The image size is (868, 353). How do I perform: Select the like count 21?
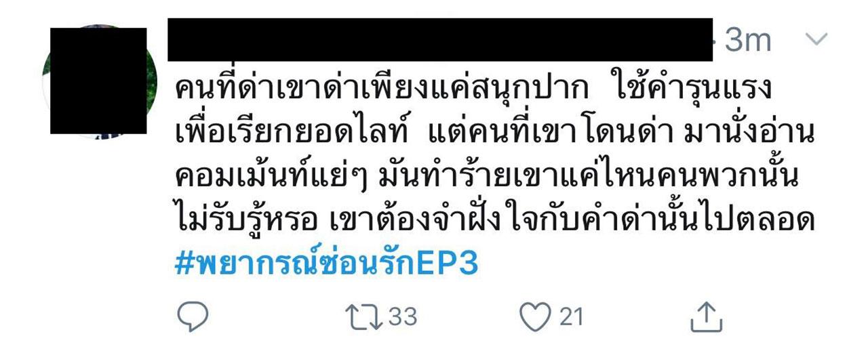[x=571, y=316]
